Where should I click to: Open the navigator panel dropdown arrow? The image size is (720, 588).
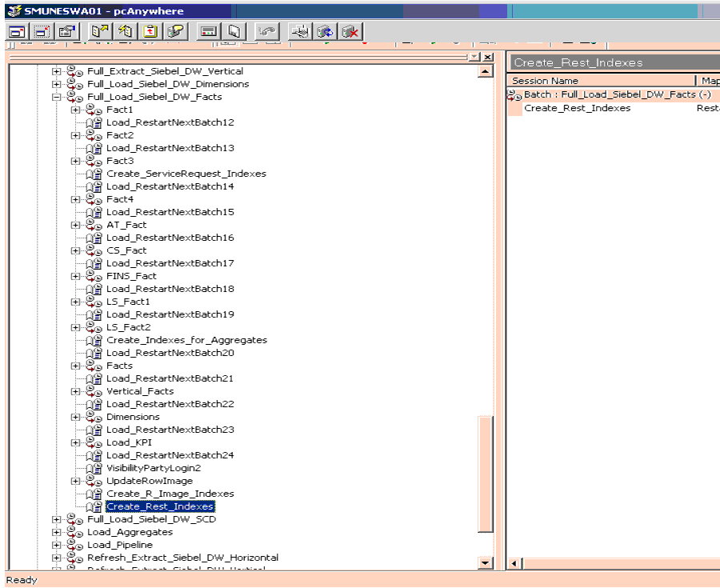pos(474,57)
